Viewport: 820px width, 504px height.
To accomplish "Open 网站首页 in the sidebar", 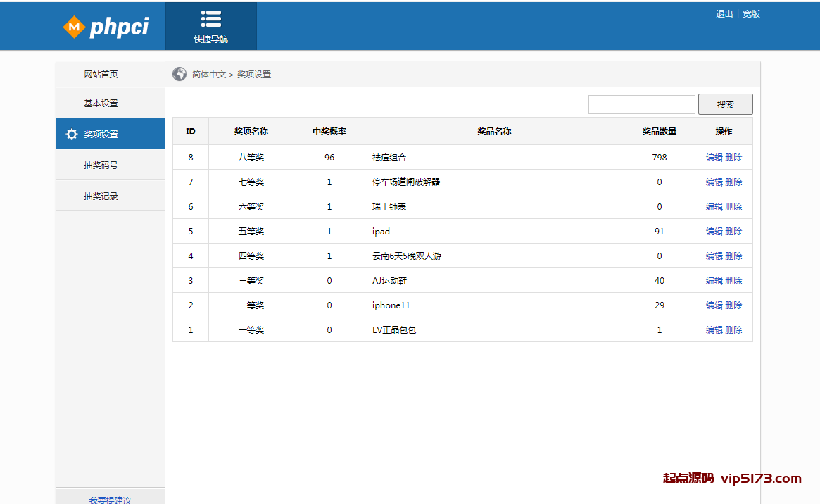I will (101, 74).
